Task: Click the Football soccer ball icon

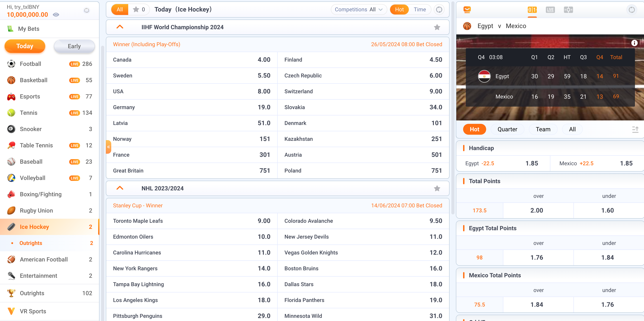Action: 11,64
